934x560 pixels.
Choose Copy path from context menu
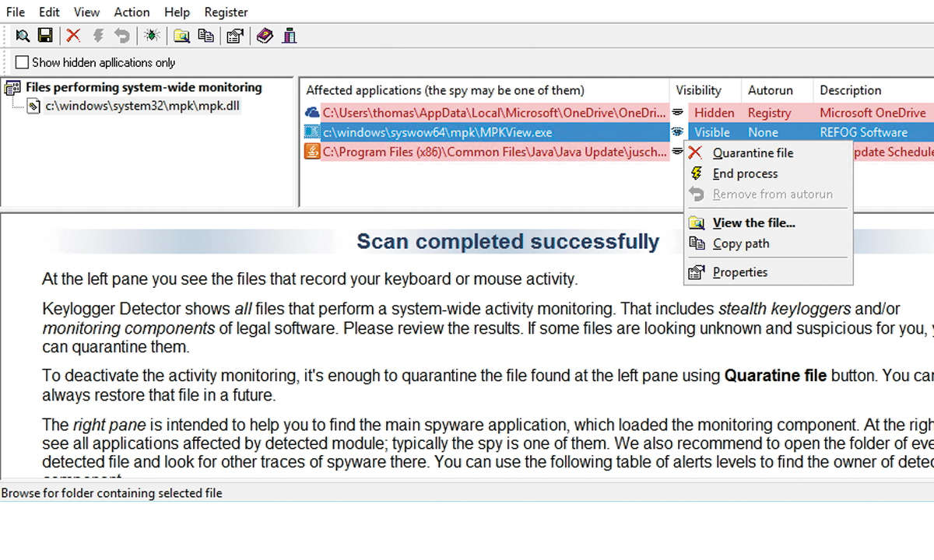[x=768, y=243]
